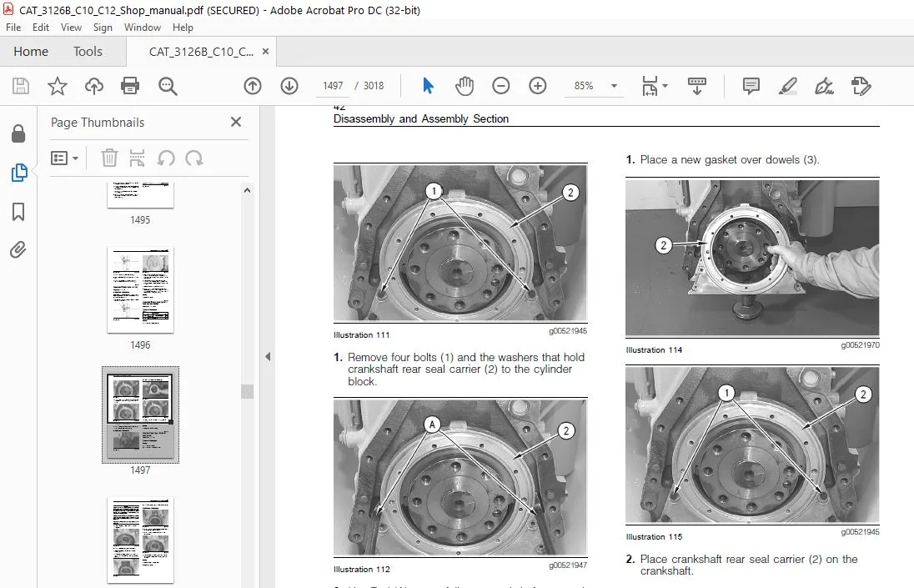This screenshot has height=588, width=914.
Task: Click the thumbnails scrollbar handle
Action: tap(247, 391)
